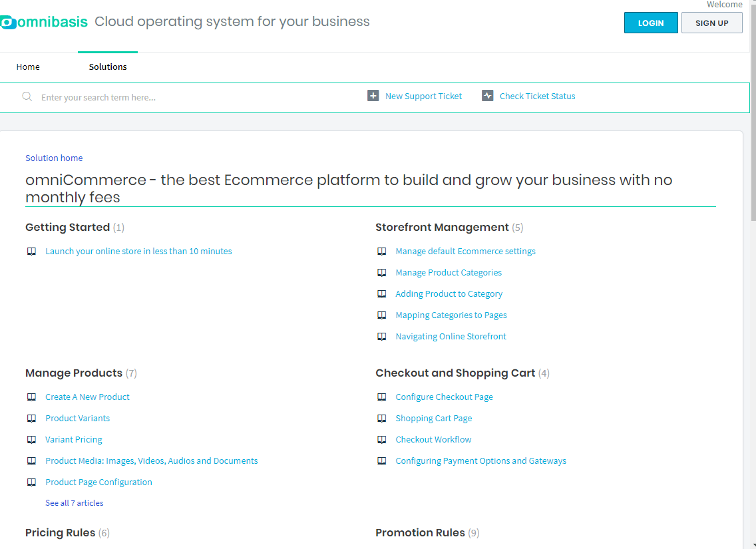Open Manage Product Categories article
Image resolution: width=756 pixels, height=549 pixels.
tap(449, 272)
